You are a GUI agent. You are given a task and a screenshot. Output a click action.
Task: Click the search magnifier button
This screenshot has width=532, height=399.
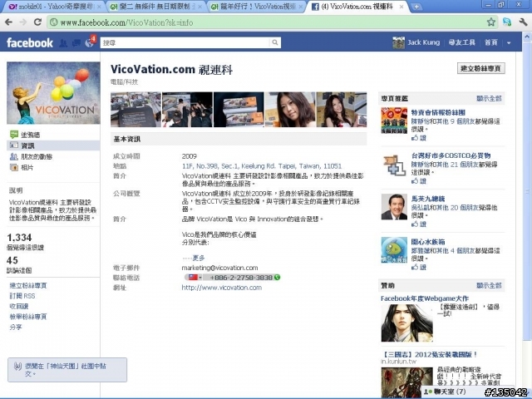275,42
